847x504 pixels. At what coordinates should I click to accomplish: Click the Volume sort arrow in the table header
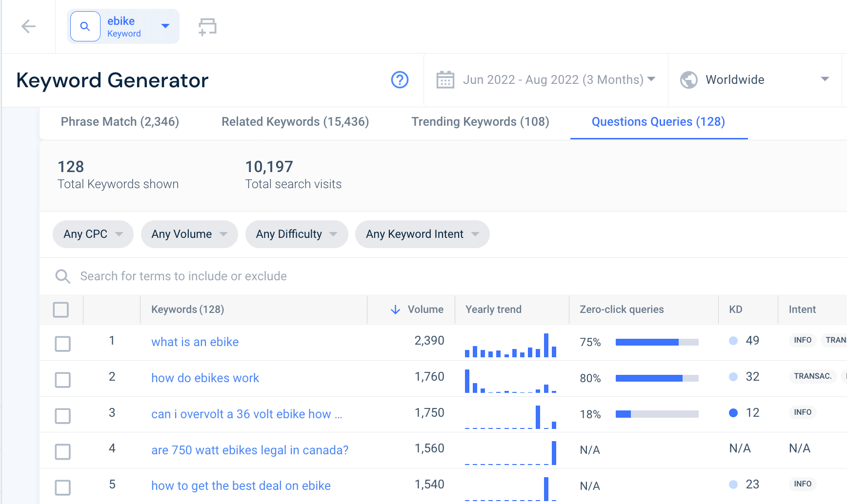pos(395,309)
